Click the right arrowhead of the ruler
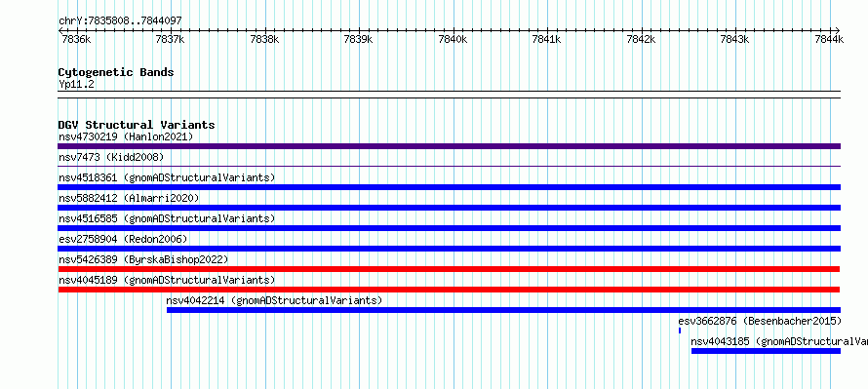Viewport: 868px width, 389px height. (838, 30)
